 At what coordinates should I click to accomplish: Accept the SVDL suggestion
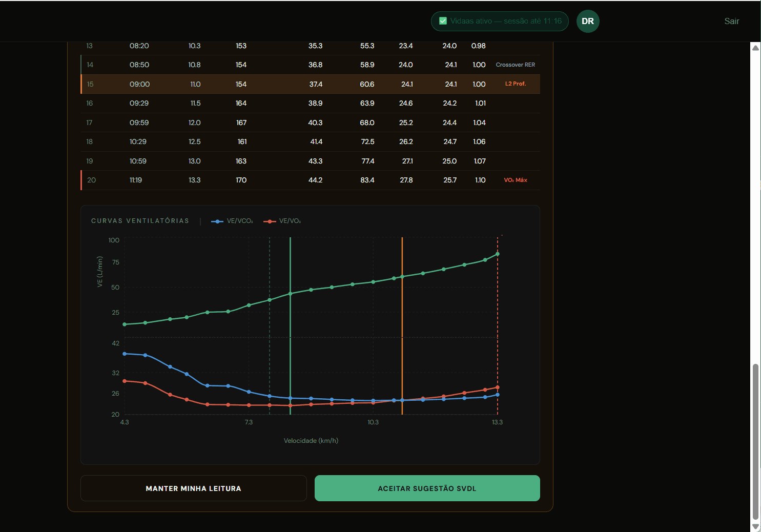[x=427, y=488]
